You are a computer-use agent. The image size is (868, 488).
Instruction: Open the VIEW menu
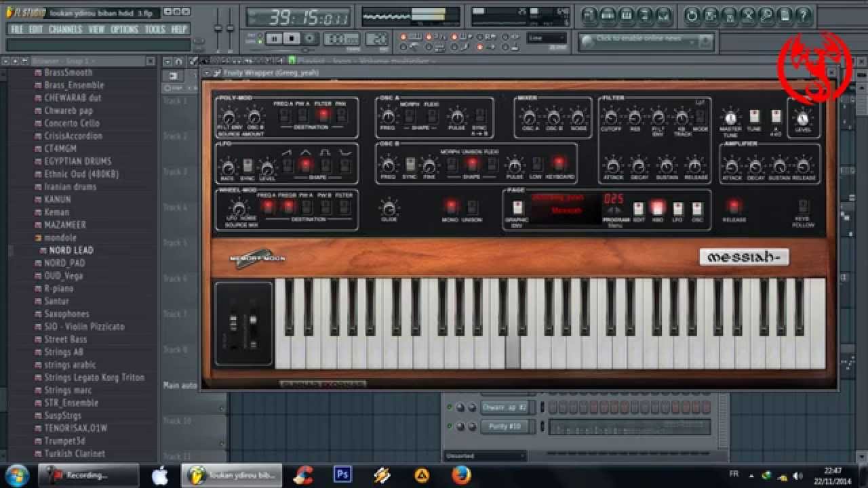click(x=96, y=29)
